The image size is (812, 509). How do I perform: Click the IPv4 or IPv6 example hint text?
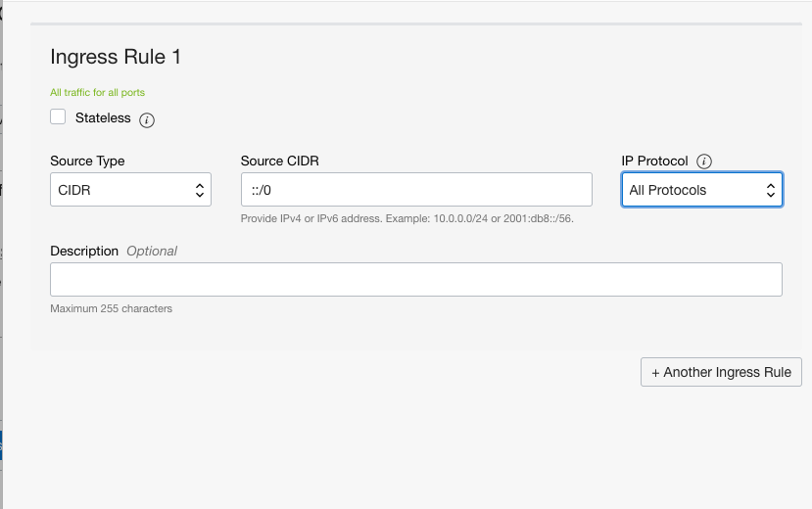pos(406,218)
